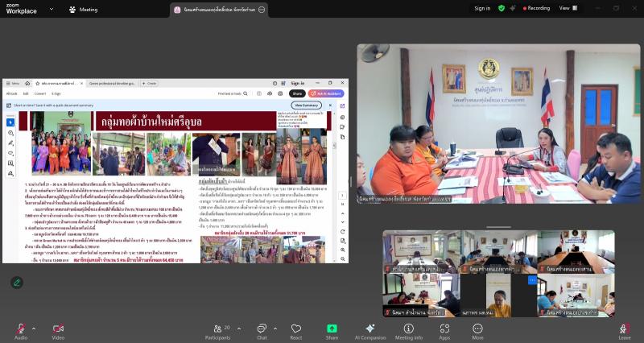Click Acrobat print icon in toolbar
644x343 pixels.
point(280,93)
